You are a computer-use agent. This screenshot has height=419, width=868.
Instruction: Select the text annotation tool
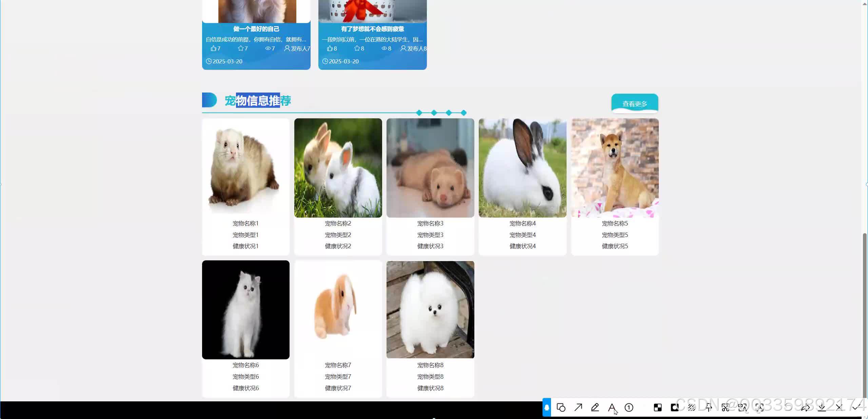[612, 407]
